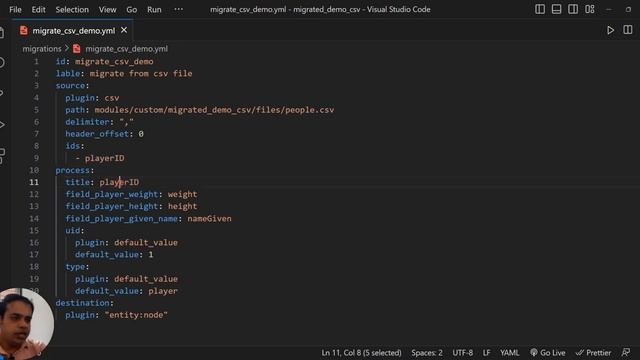The image size is (640, 360).
Task: Open the Source Control activity bar icon
Action: click(2, 93)
